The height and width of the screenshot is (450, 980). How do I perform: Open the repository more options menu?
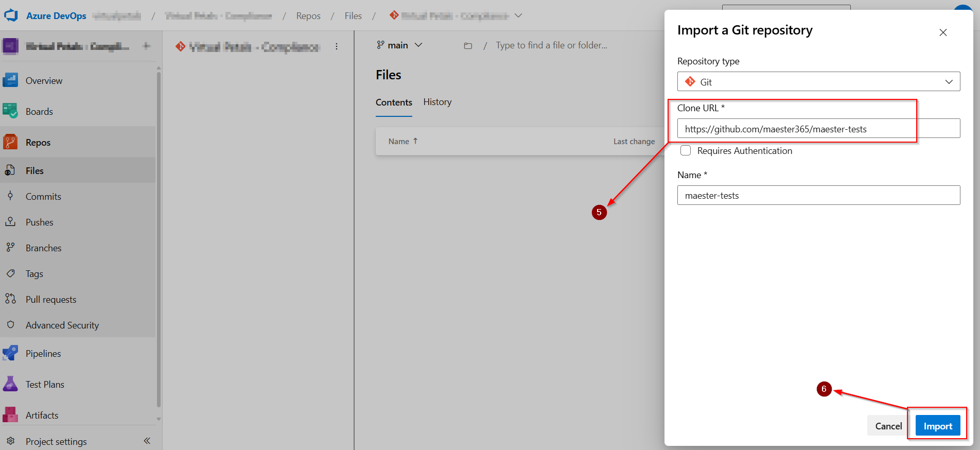[x=337, y=46]
